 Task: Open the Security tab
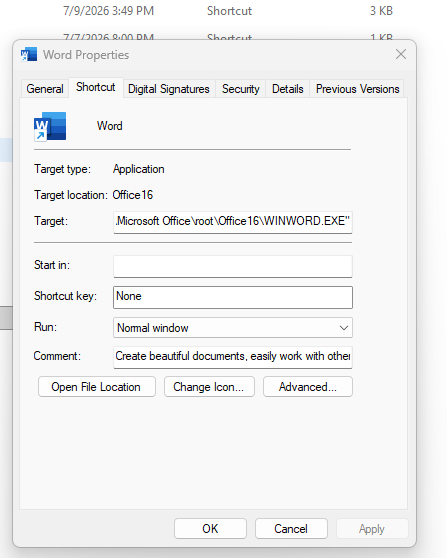[241, 89]
